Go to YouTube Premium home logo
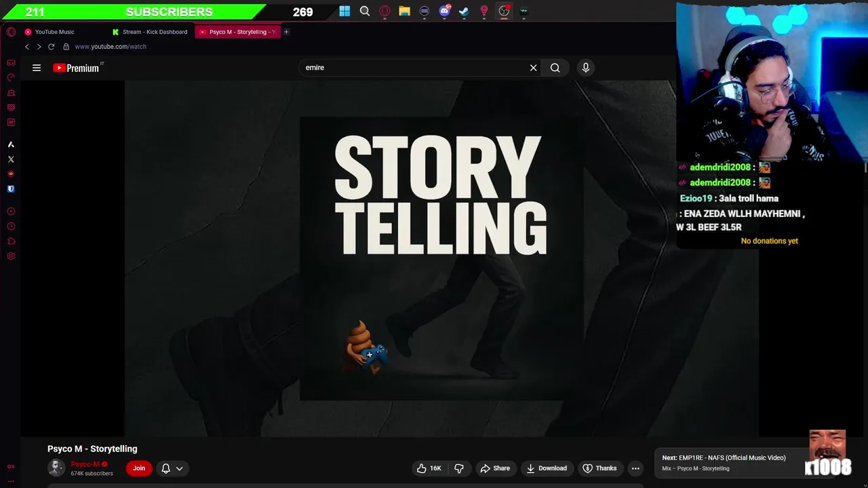The image size is (868, 488). tap(77, 68)
